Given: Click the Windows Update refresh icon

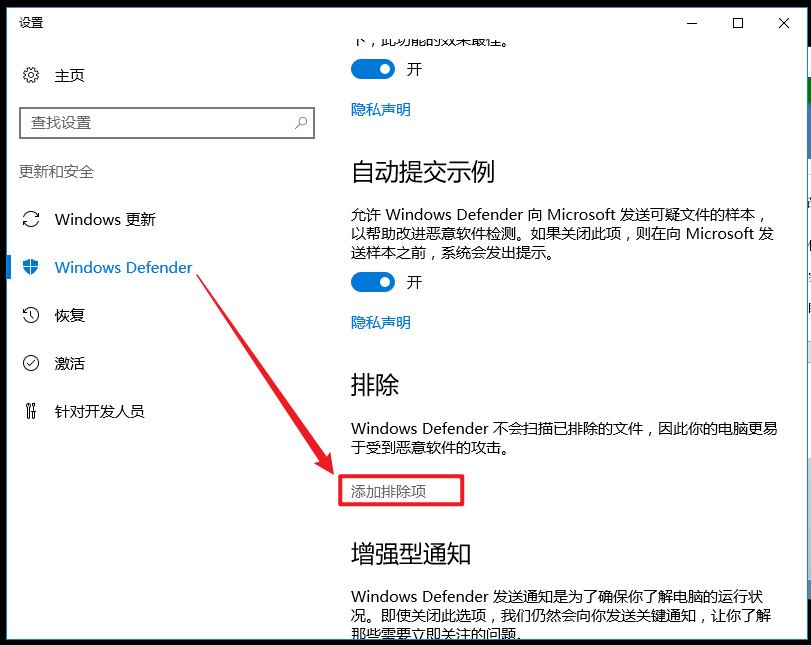Looking at the screenshot, I should pos(31,219).
